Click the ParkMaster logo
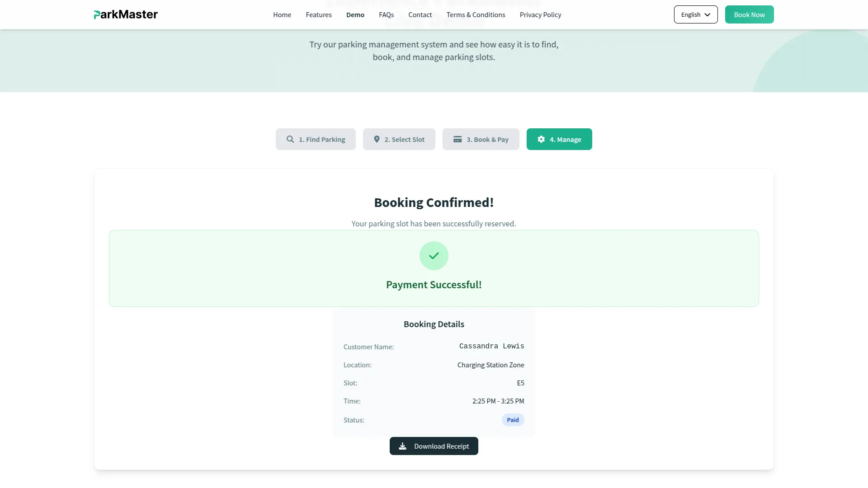Viewport: 868px width, 488px height. point(125,14)
